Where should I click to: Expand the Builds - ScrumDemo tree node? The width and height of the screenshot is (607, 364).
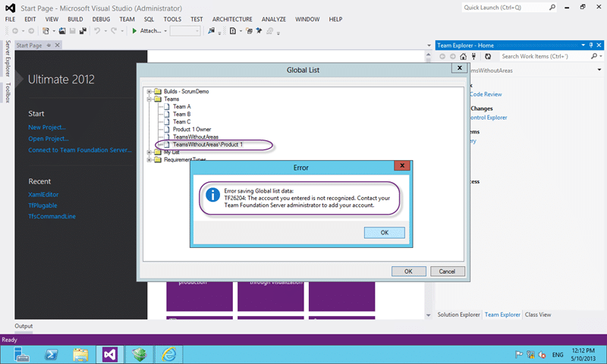(149, 92)
